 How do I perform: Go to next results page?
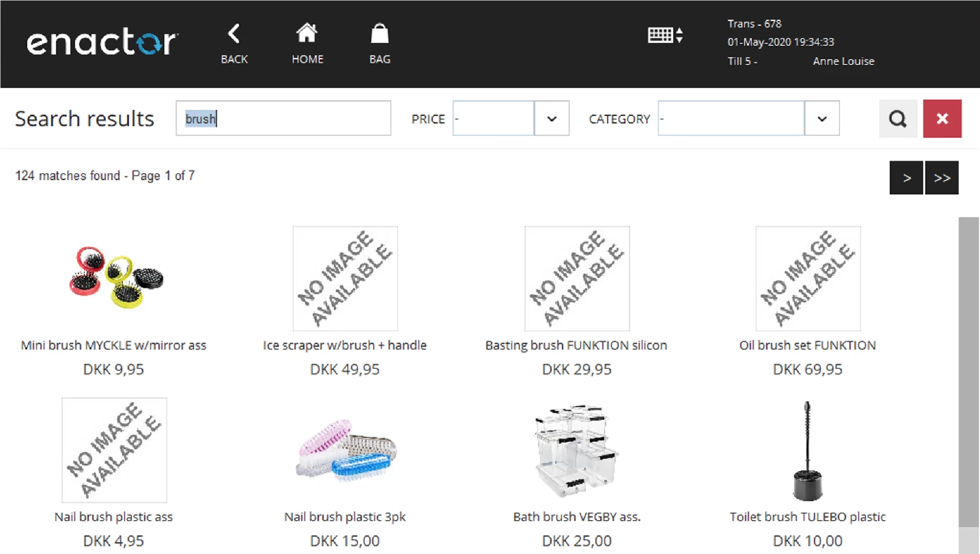[x=906, y=178]
